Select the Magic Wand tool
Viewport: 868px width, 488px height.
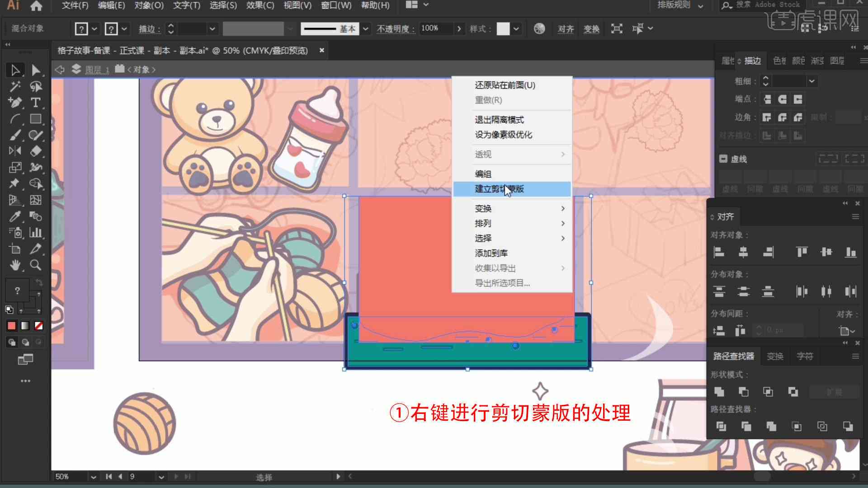pyautogui.click(x=15, y=86)
